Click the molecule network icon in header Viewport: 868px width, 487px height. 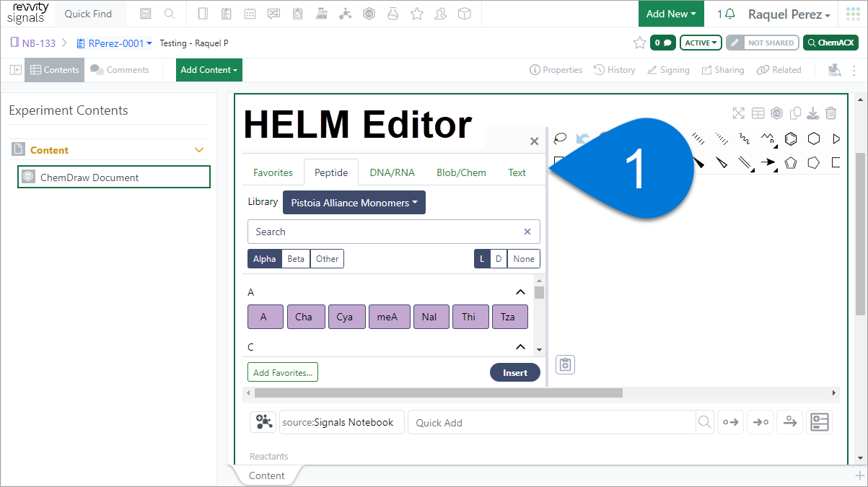345,14
